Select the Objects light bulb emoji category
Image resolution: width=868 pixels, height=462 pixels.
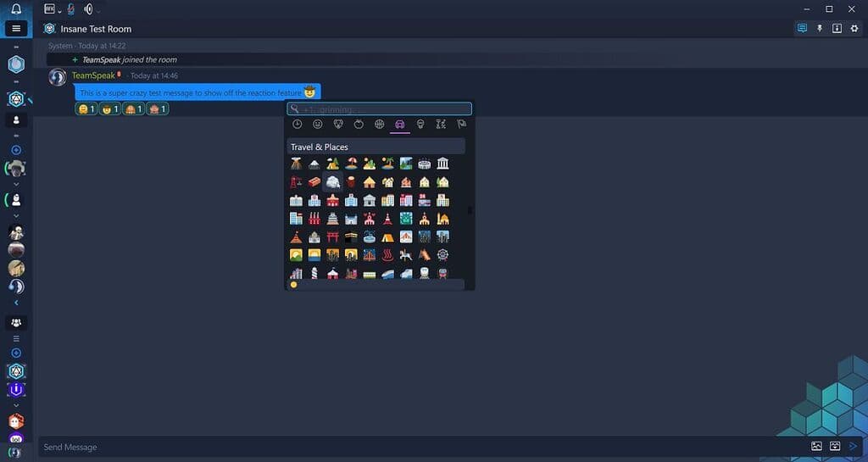(x=420, y=125)
